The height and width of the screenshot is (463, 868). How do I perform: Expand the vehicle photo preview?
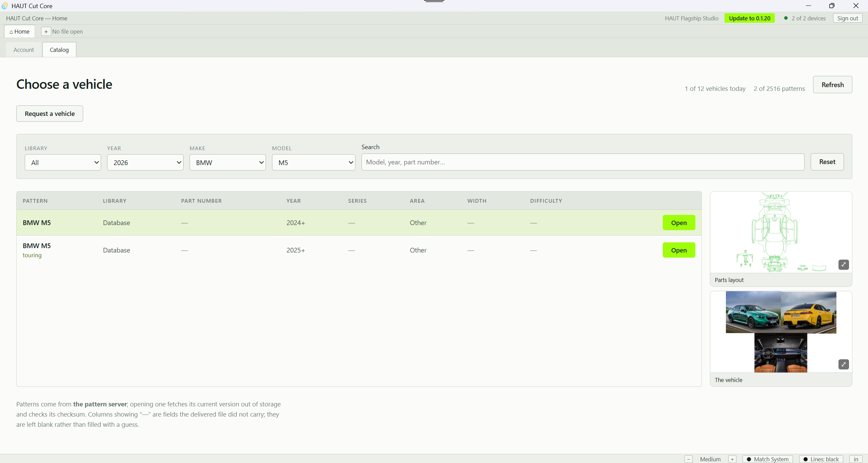[x=843, y=364]
